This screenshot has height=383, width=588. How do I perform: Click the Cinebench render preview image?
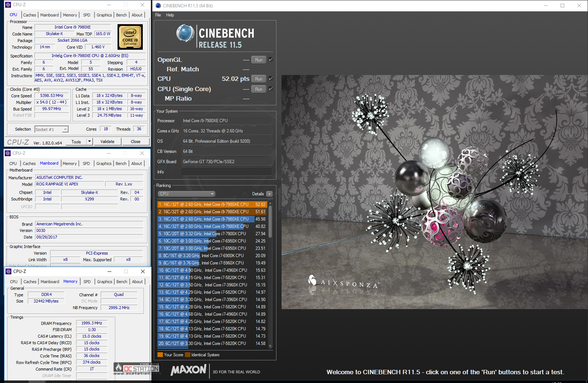(435, 192)
